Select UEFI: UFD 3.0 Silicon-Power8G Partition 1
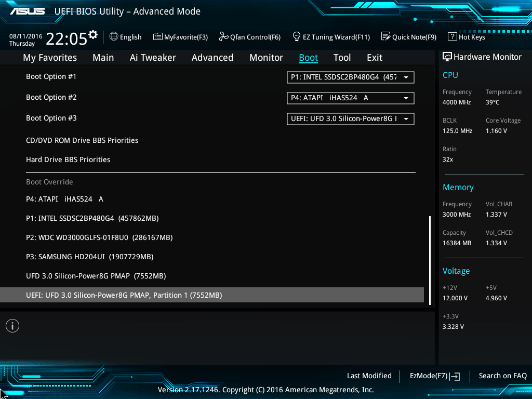This screenshot has width=532, height=399. click(212, 295)
